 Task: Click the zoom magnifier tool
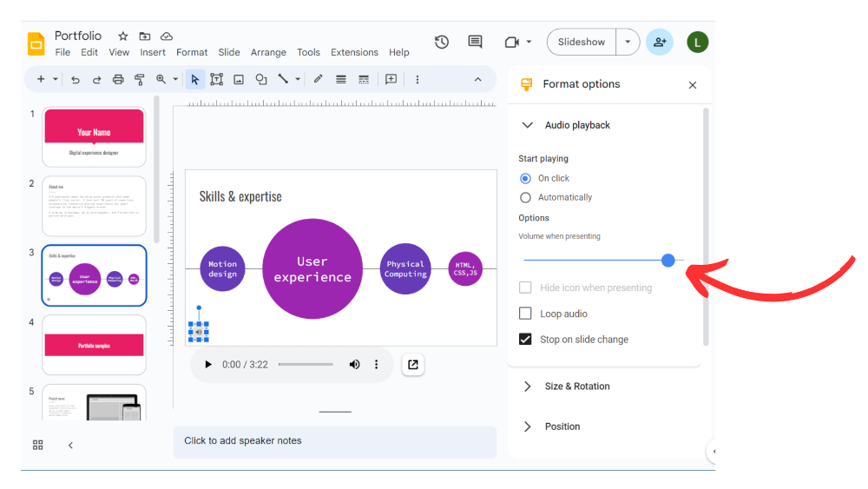[x=161, y=79]
